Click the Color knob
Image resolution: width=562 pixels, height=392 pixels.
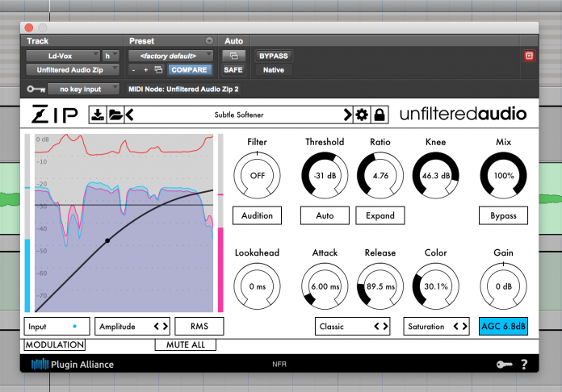(x=436, y=286)
